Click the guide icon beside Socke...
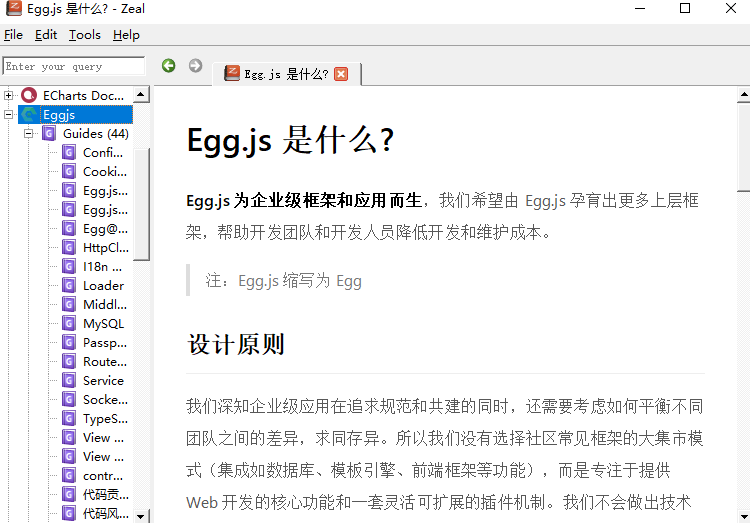The height and width of the screenshot is (523, 750). tap(69, 400)
